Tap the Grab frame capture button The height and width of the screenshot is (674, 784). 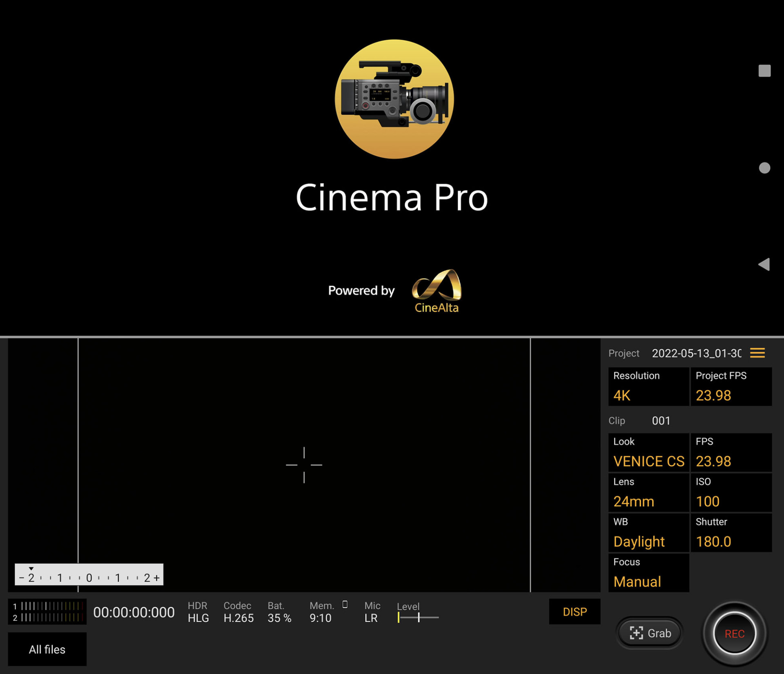(650, 633)
